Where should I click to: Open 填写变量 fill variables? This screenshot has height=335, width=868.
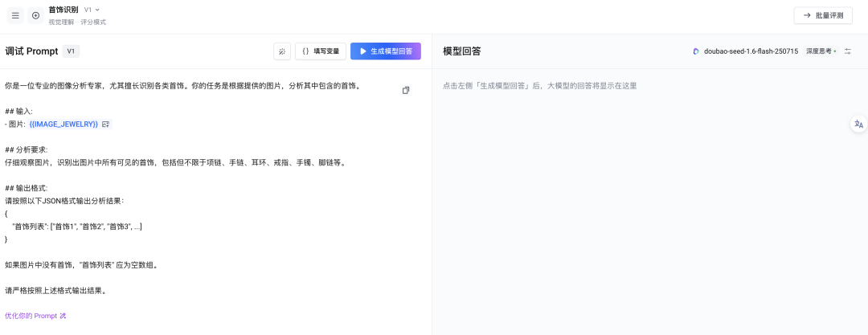(x=321, y=51)
